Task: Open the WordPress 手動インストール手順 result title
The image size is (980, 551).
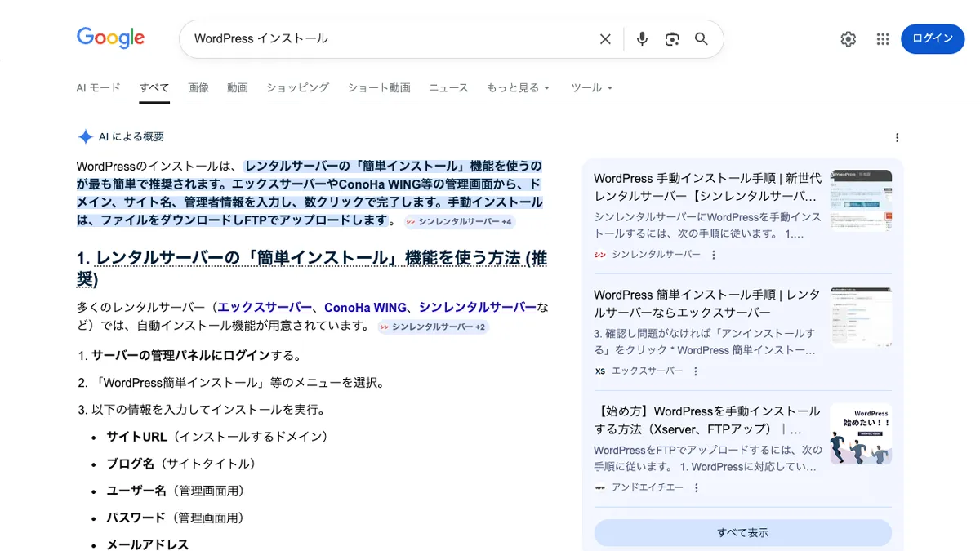Action: pyautogui.click(x=707, y=187)
